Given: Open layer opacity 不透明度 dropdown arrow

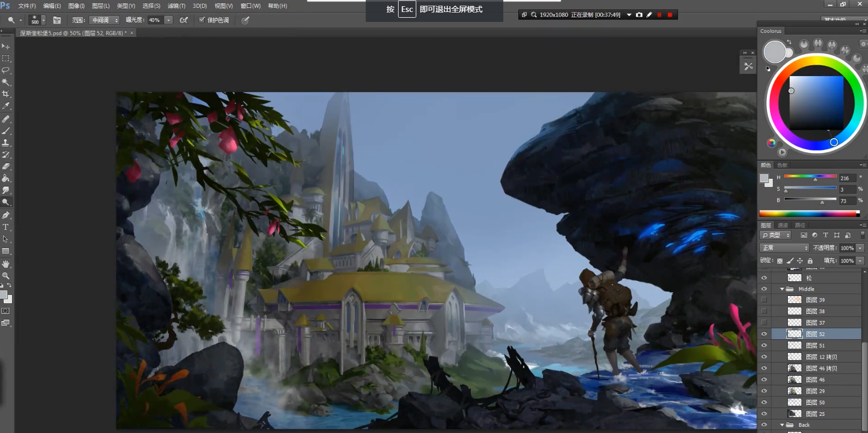Looking at the screenshot, I should point(861,248).
